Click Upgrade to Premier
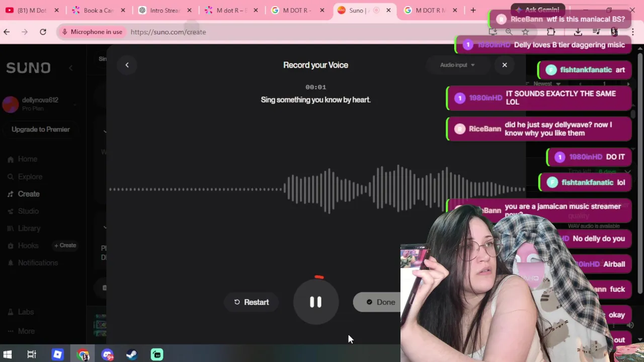The image size is (644, 362). tap(41, 129)
